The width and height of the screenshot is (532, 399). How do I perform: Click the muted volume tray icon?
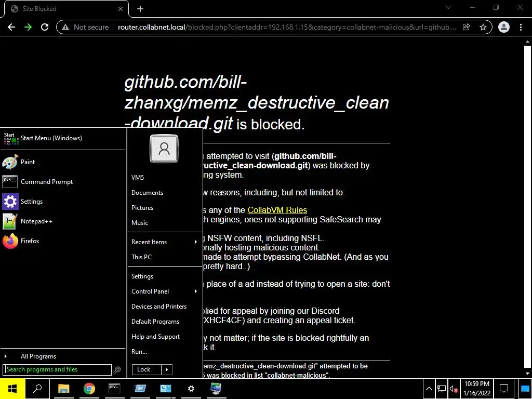454,389
